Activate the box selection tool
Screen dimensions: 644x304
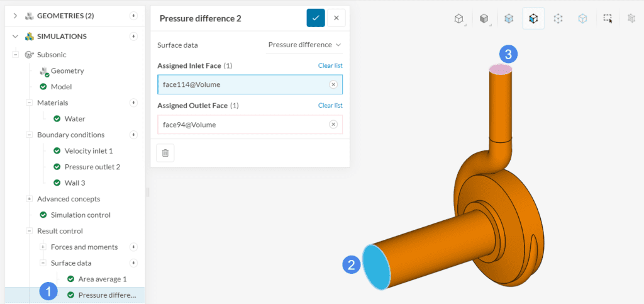[x=608, y=18]
